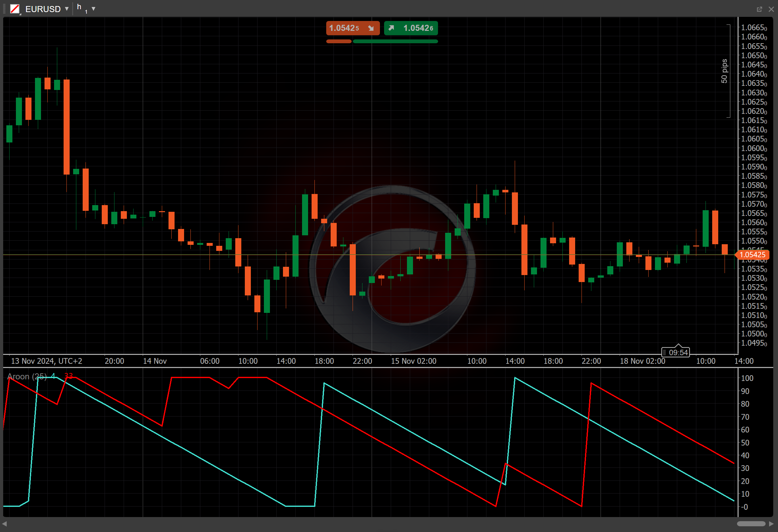Close the EURUSD chart panel
Viewport: 778px width, 532px height.
click(x=771, y=9)
